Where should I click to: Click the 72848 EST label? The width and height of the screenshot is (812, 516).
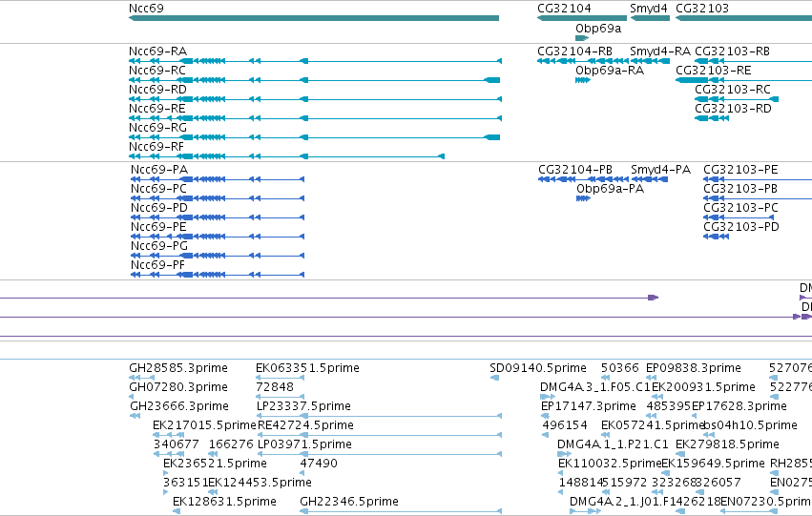pyautogui.click(x=275, y=387)
